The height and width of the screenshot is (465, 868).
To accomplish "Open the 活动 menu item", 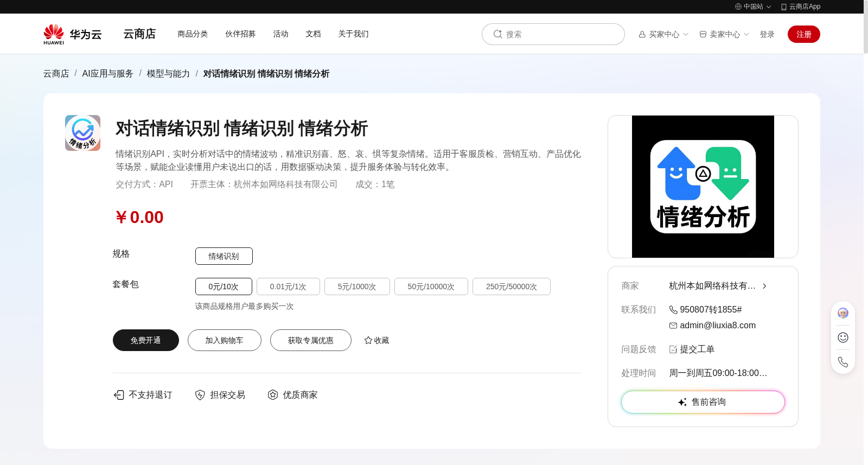I will coord(280,34).
